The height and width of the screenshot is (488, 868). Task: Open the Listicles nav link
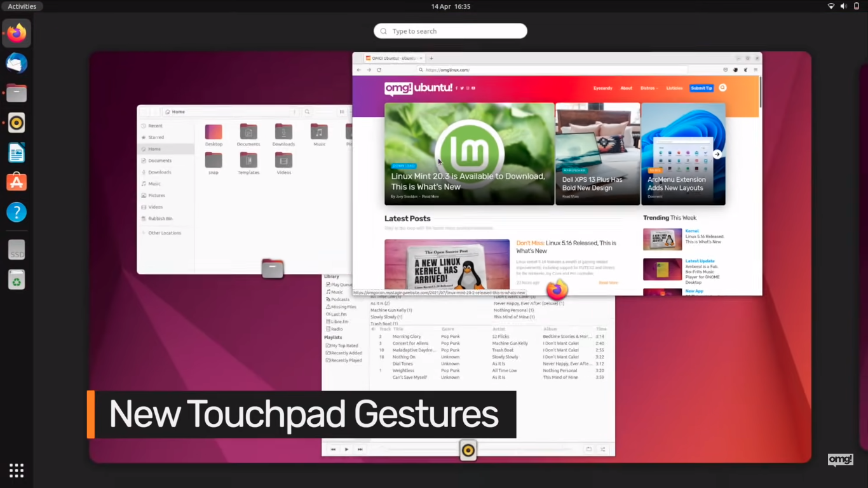point(674,88)
